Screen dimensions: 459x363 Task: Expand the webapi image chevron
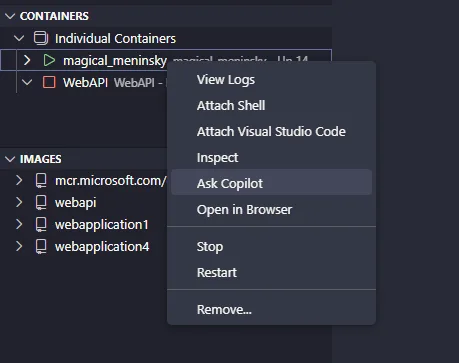(19, 202)
